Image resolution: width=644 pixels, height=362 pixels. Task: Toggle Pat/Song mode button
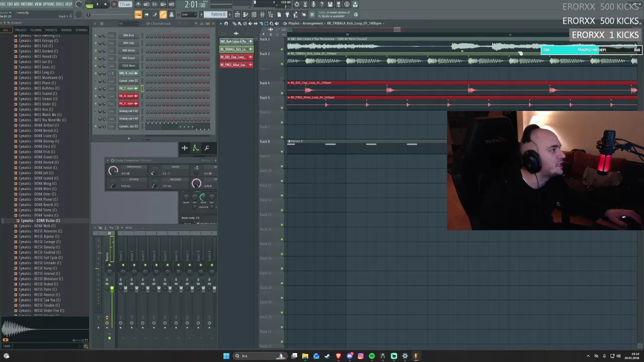(x=90, y=5)
